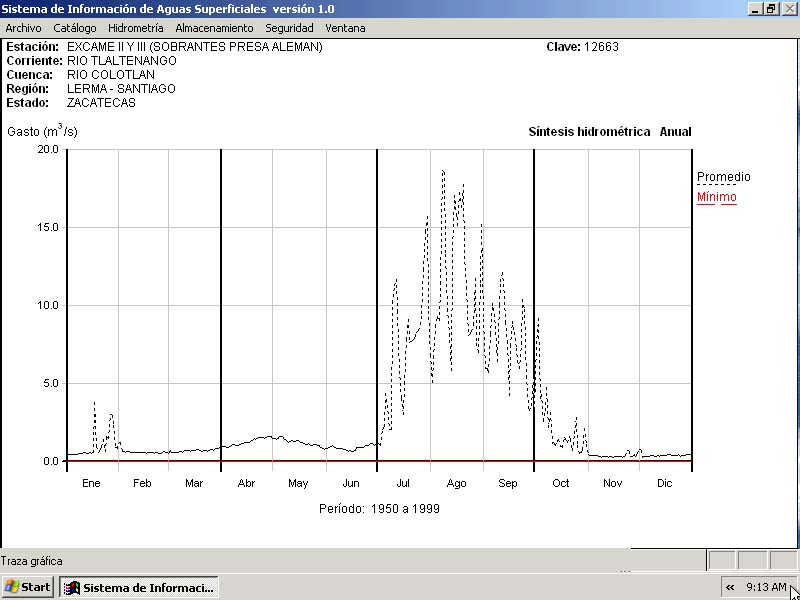Click the Ago month label on axis

pos(456,483)
